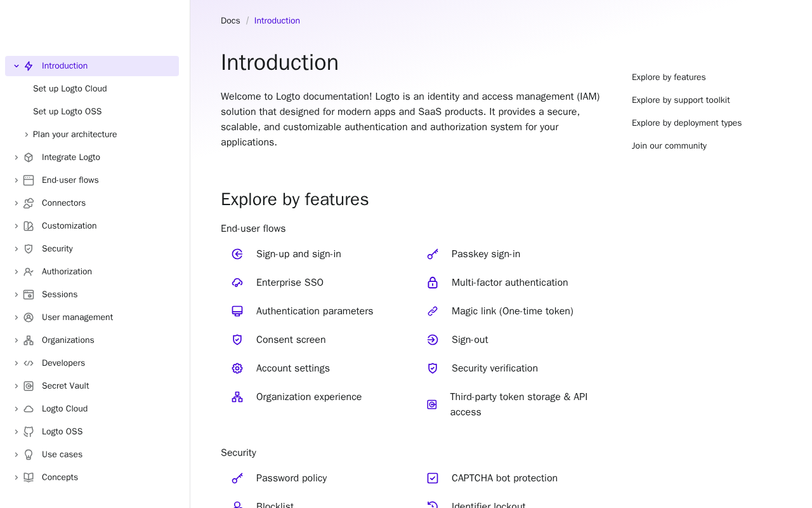The image size is (812, 508).
Task: Open Set up Logto OSS page
Action: [67, 112]
